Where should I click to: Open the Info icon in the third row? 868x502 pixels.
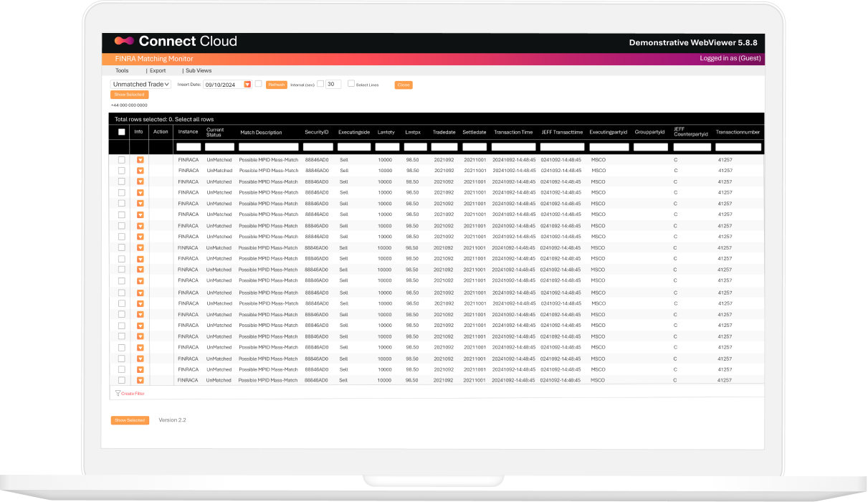coord(140,182)
